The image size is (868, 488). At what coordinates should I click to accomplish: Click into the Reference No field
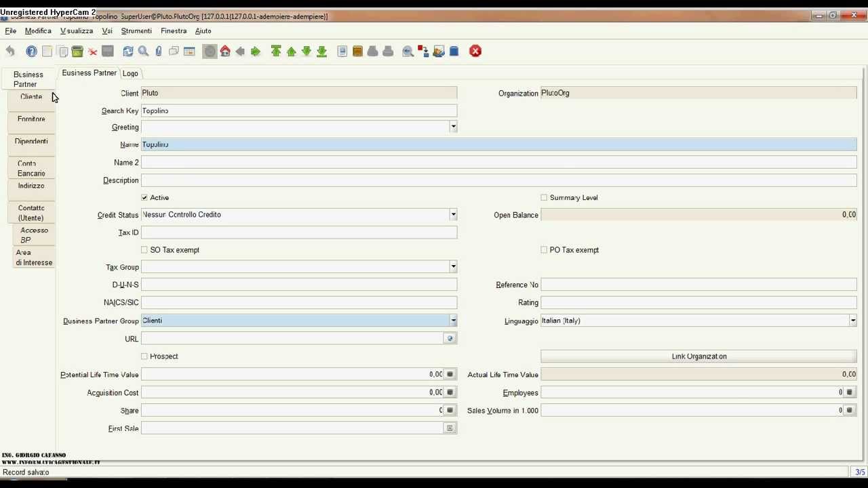pos(698,285)
